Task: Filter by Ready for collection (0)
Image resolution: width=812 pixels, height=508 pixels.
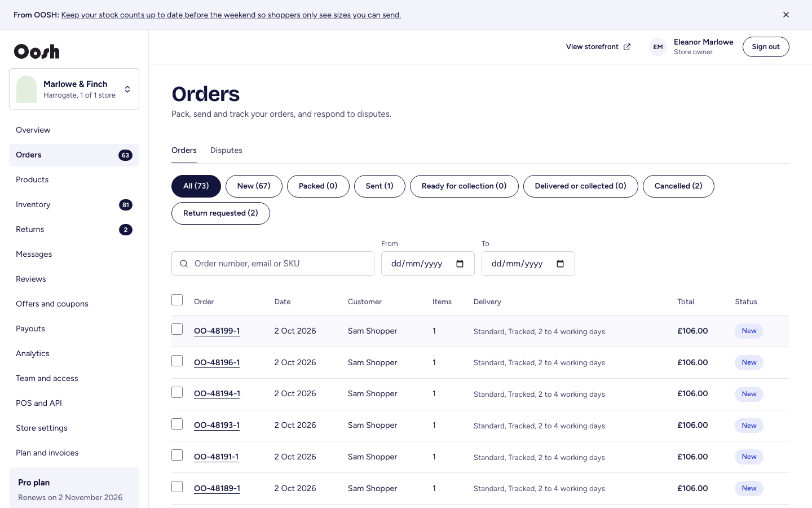Action: pyautogui.click(x=464, y=186)
